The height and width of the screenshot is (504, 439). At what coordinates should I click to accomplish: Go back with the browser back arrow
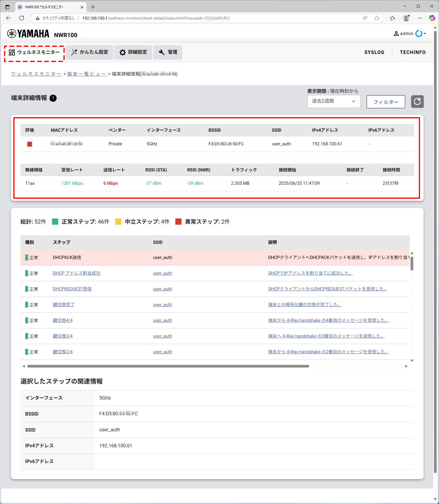point(9,18)
